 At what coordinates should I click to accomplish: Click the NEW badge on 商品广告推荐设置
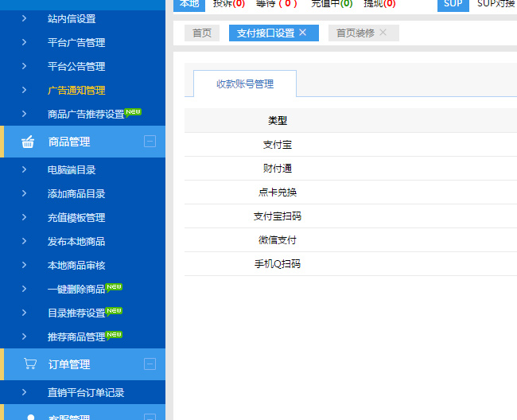click(x=133, y=112)
